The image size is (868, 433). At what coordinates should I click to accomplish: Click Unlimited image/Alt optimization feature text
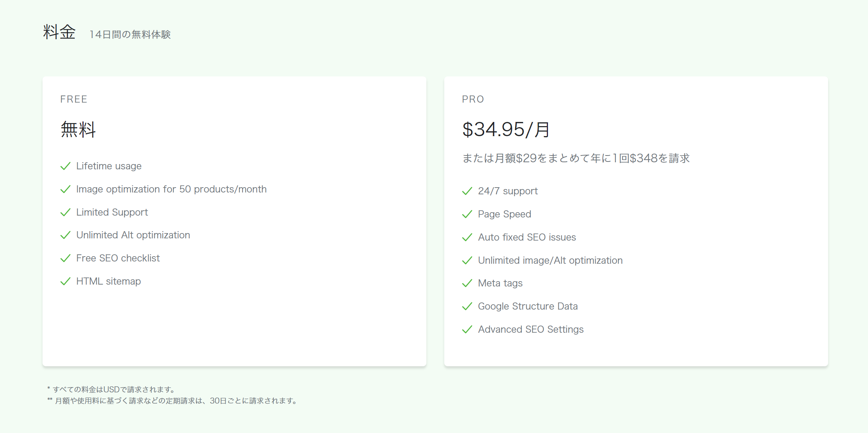(550, 260)
